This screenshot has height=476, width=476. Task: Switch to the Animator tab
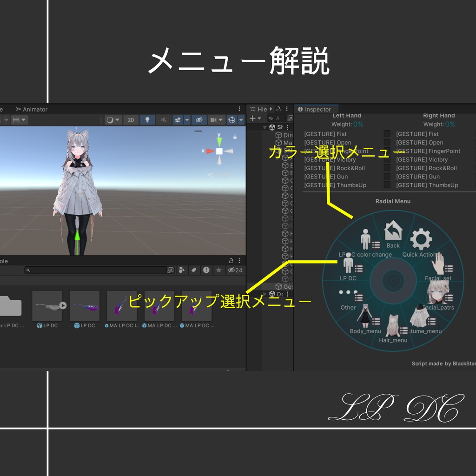point(32,109)
